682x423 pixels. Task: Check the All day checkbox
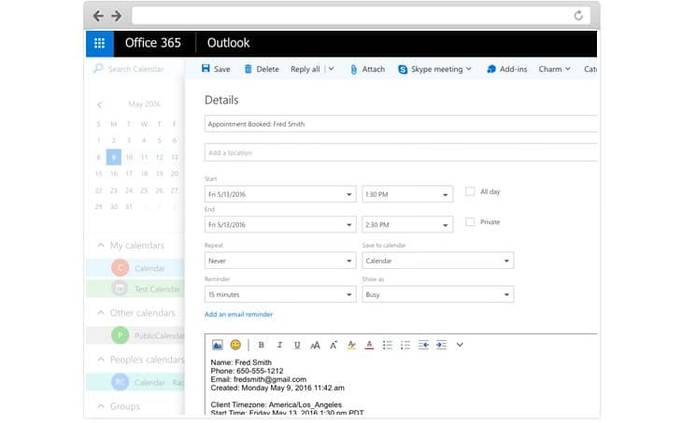point(470,191)
